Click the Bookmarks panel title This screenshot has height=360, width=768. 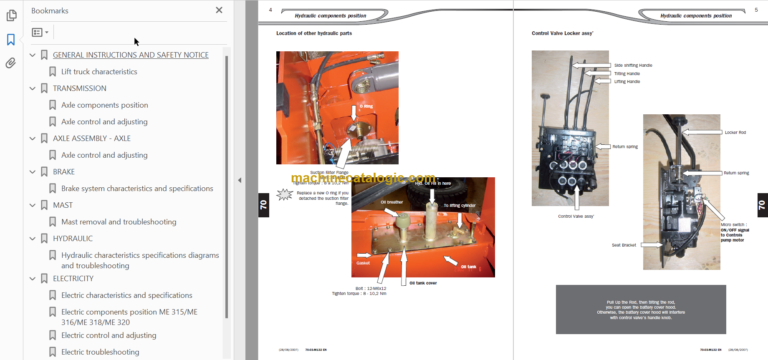pyautogui.click(x=50, y=10)
